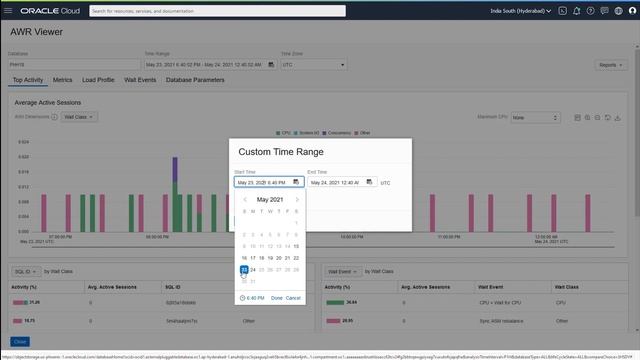640x360 pixels.
Task: Open the Wait Event dropdown
Action: coord(343,271)
